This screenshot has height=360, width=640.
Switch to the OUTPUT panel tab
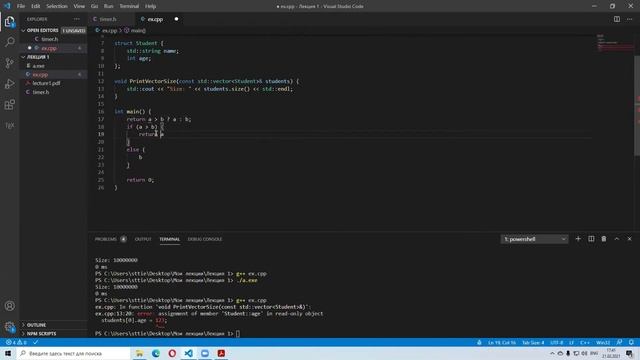(143, 239)
